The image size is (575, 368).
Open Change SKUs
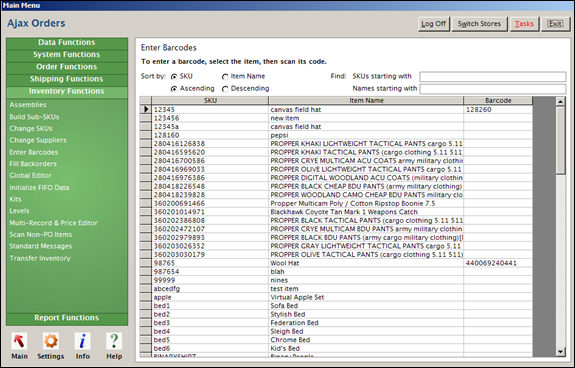point(31,129)
